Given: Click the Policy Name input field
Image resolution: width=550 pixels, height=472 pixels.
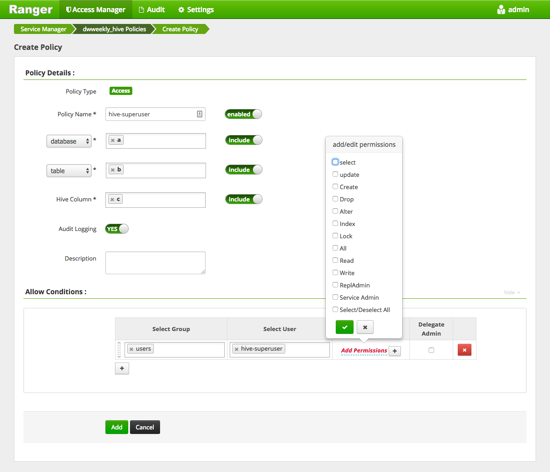Looking at the screenshot, I should pyautogui.click(x=155, y=114).
